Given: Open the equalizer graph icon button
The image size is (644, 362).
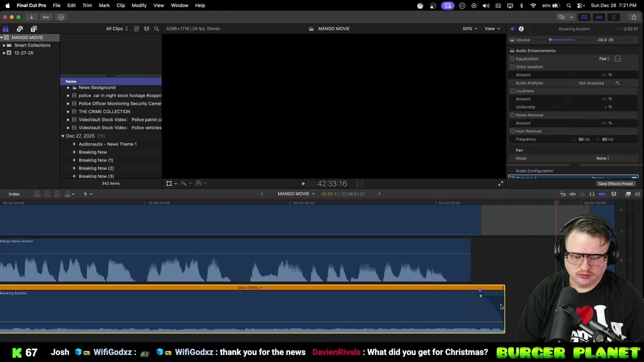Looking at the screenshot, I should point(617,59).
